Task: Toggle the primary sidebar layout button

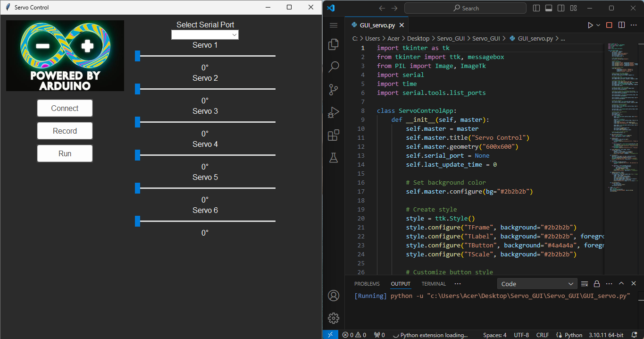Action: tap(536, 8)
